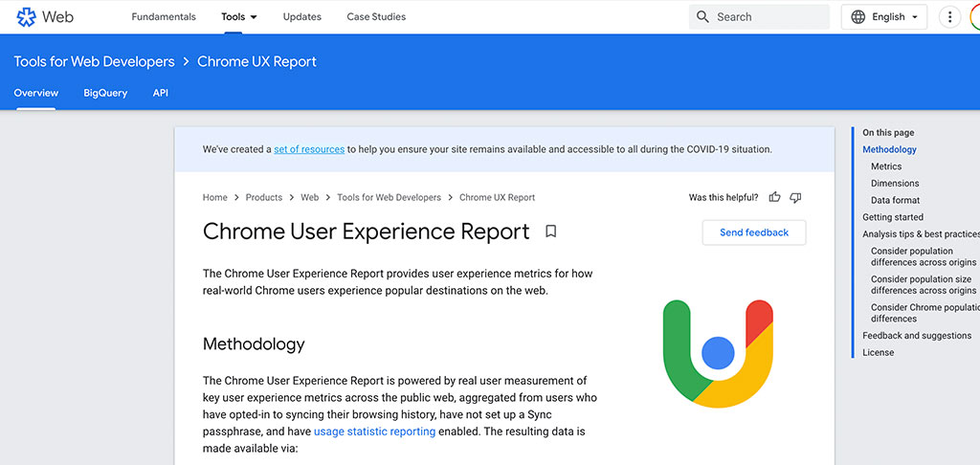The height and width of the screenshot is (465, 980).
Task: Click the search magnifier icon
Action: coord(702,17)
